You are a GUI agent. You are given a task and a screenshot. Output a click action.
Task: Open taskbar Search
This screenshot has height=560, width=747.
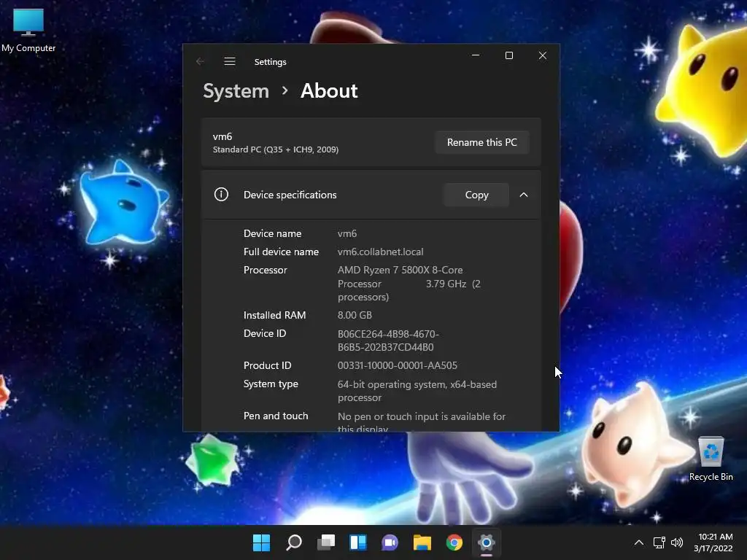coord(293,542)
